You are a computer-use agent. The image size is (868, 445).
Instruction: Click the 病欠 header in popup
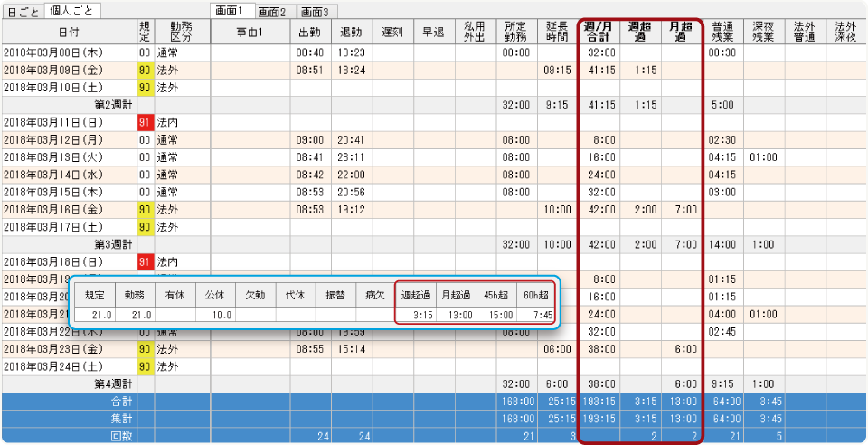coord(375,295)
